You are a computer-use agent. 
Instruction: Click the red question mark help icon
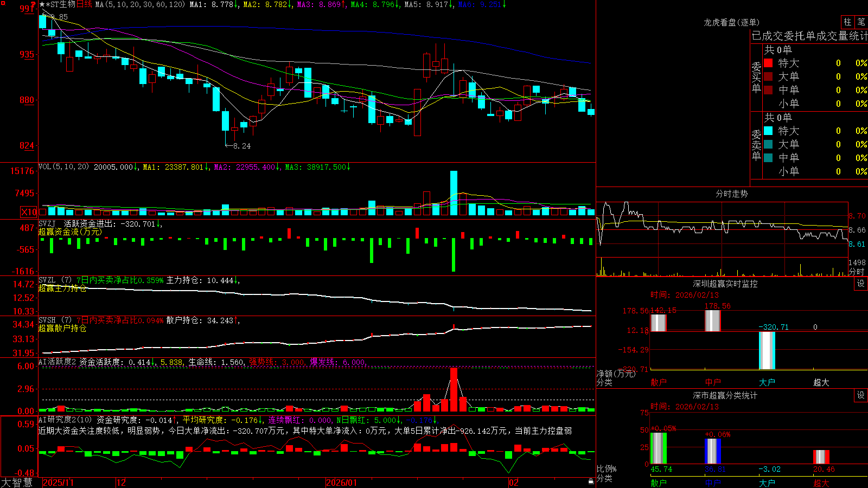coord(33,5)
